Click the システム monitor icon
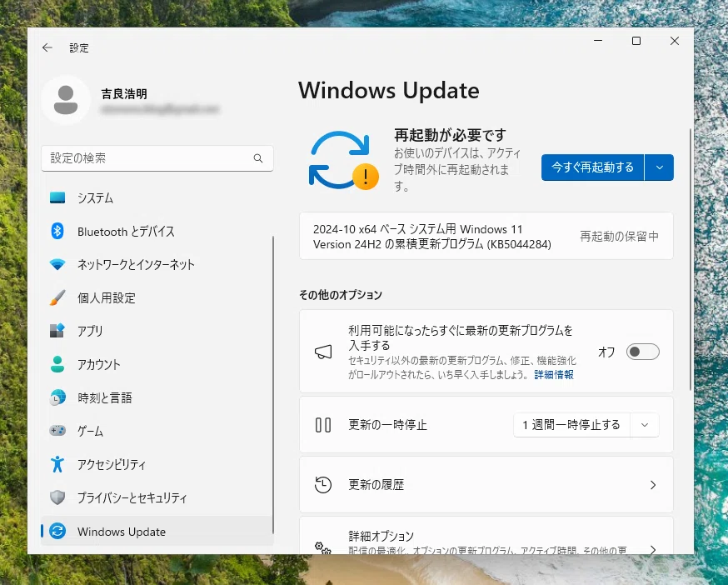This screenshot has height=585, width=728. click(57, 198)
